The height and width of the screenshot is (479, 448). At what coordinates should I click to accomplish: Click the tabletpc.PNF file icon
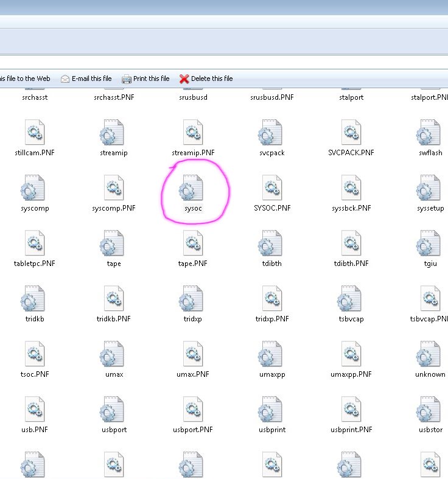pyautogui.click(x=35, y=243)
